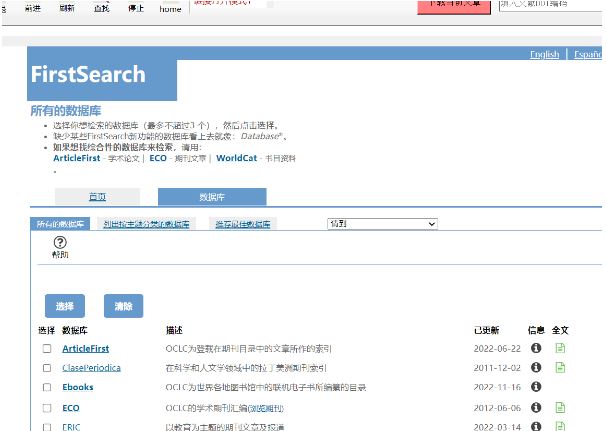Open the help question-mark icon
This screenshot has height=431, width=606.
tap(60, 242)
